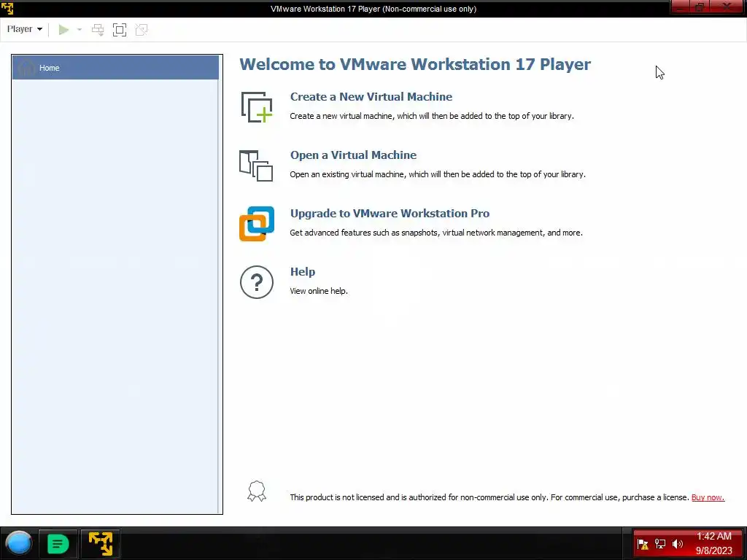The width and height of the screenshot is (747, 560).
Task: Open the Help heading link
Action: [303, 271]
